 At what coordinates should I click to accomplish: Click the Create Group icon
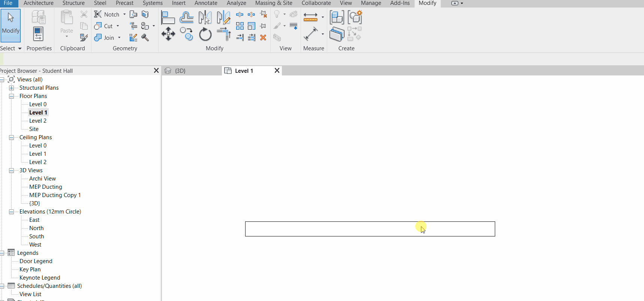(355, 18)
